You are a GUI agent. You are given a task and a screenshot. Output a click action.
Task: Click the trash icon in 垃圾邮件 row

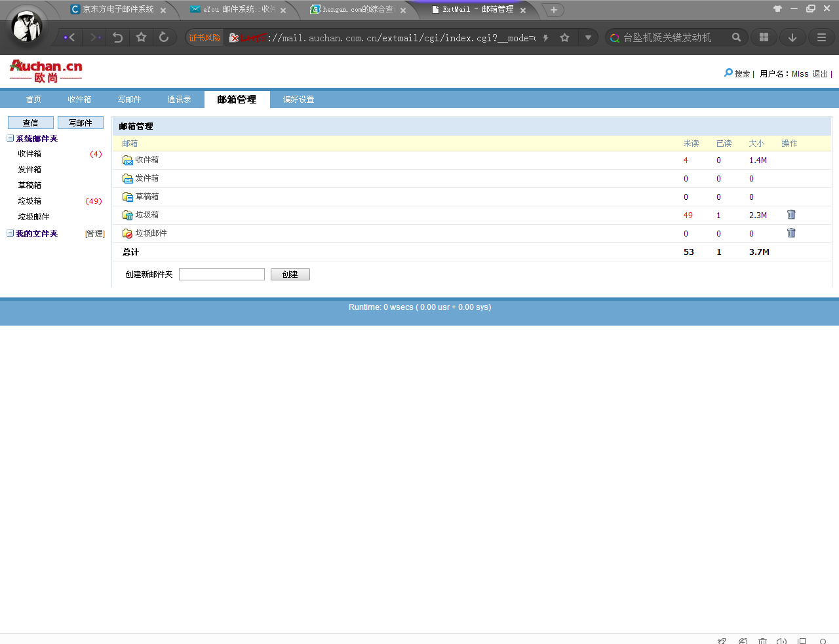[791, 233]
